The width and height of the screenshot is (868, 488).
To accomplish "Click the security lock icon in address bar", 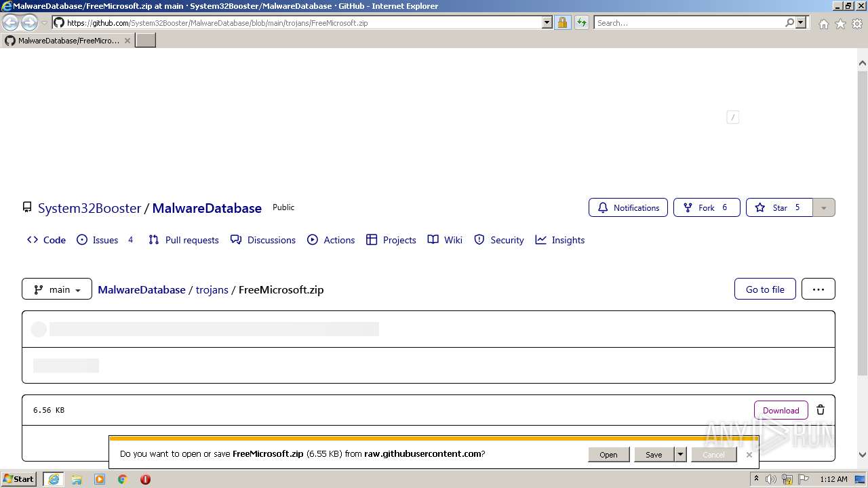I will [562, 22].
